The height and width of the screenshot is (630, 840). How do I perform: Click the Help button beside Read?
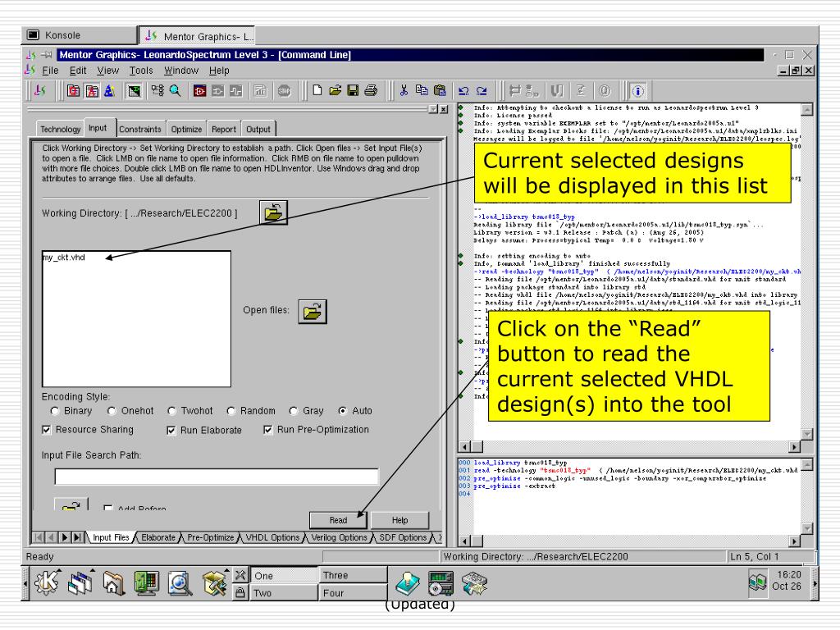tap(399, 520)
